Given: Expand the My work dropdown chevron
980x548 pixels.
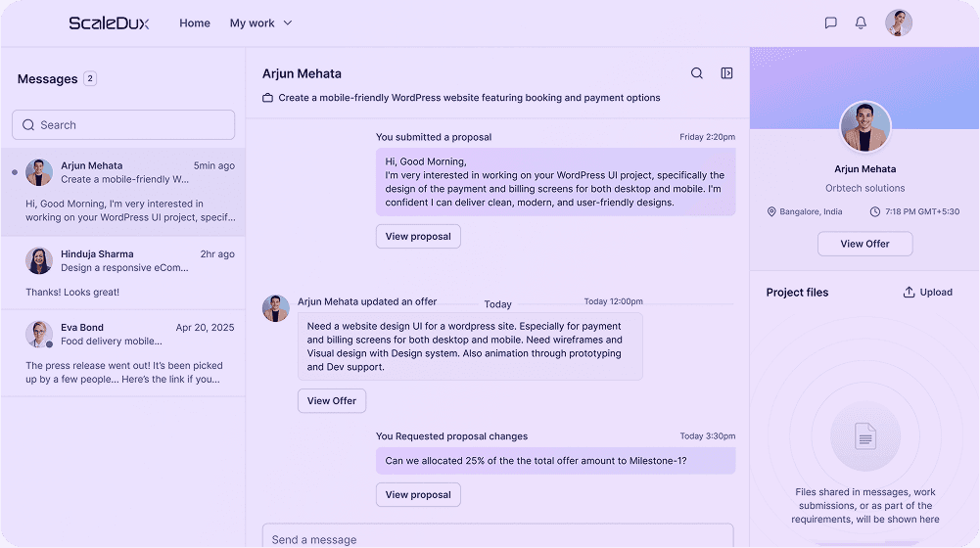Looking at the screenshot, I should click(x=288, y=23).
